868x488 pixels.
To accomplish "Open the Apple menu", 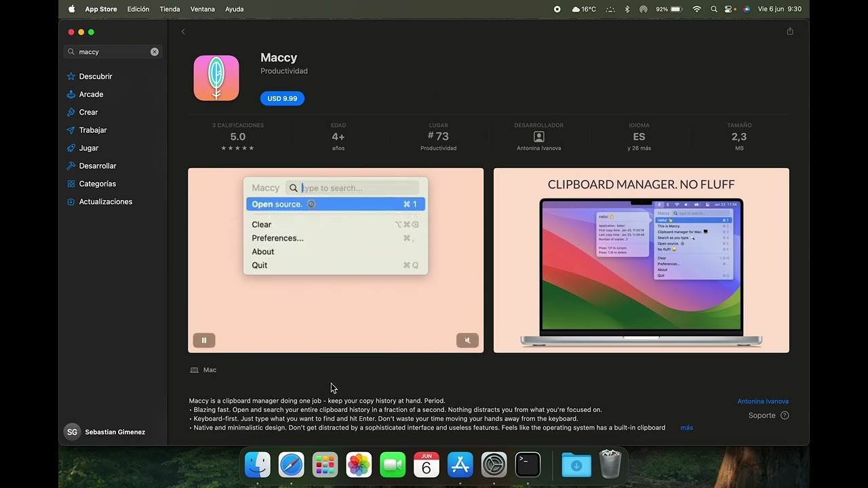I will point(72,9).
